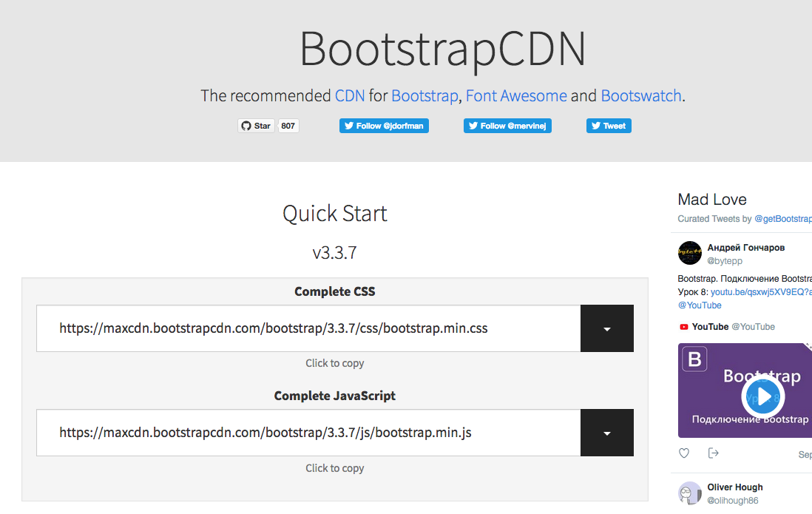Click the GitHub Star button
This screenshot has height=514, width=812.
pos(256,126)
